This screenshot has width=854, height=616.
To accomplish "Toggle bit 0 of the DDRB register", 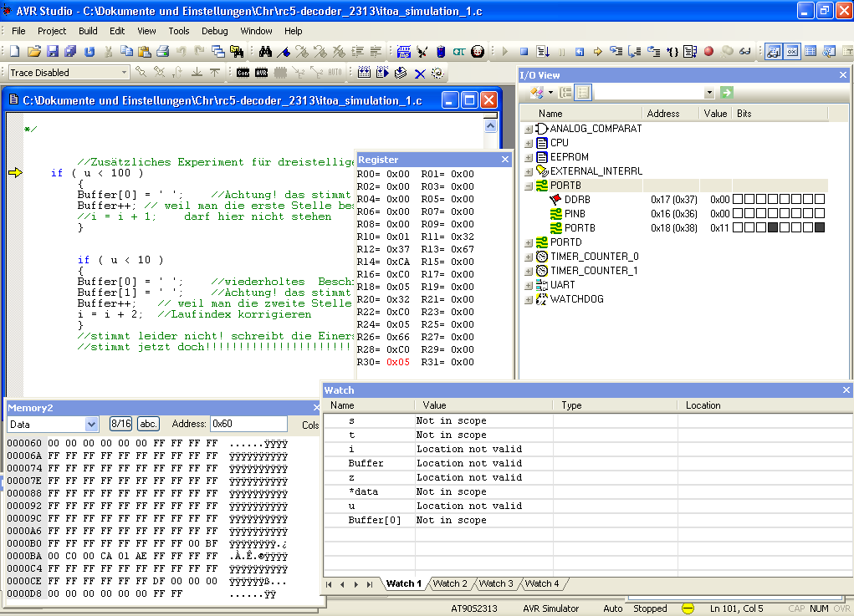I will point(820,199).
